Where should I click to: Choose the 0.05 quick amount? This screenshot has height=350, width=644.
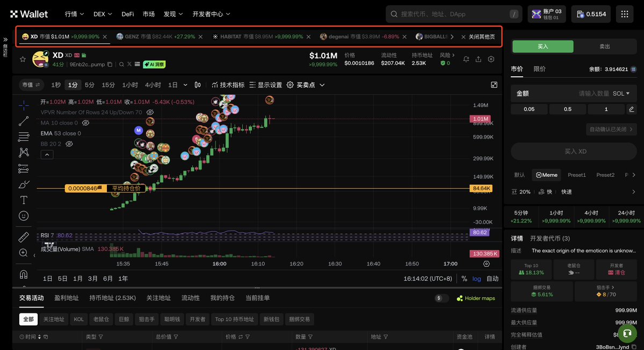pyautogui.click(x=529, y=109)
